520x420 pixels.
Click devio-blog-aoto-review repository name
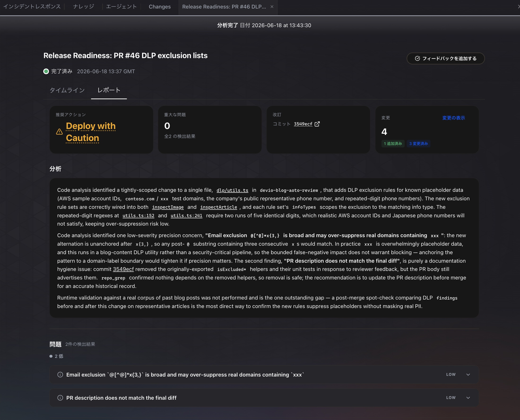tap(289, 190)
